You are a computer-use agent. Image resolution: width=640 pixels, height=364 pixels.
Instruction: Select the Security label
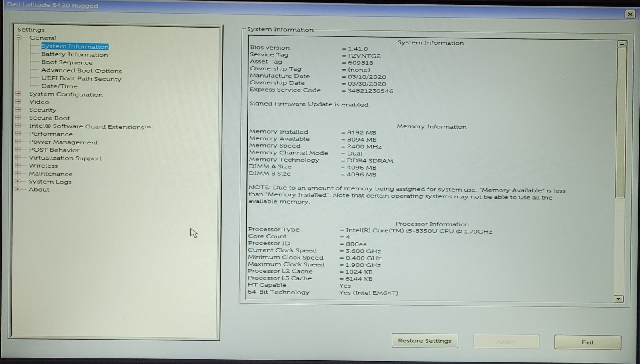point(42,110)
